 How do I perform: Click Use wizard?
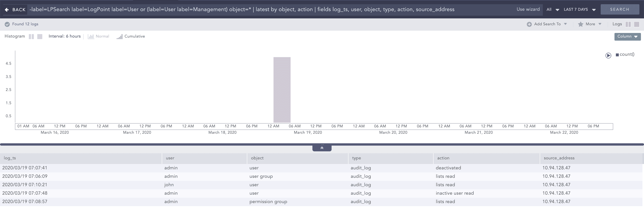(528, 9)
